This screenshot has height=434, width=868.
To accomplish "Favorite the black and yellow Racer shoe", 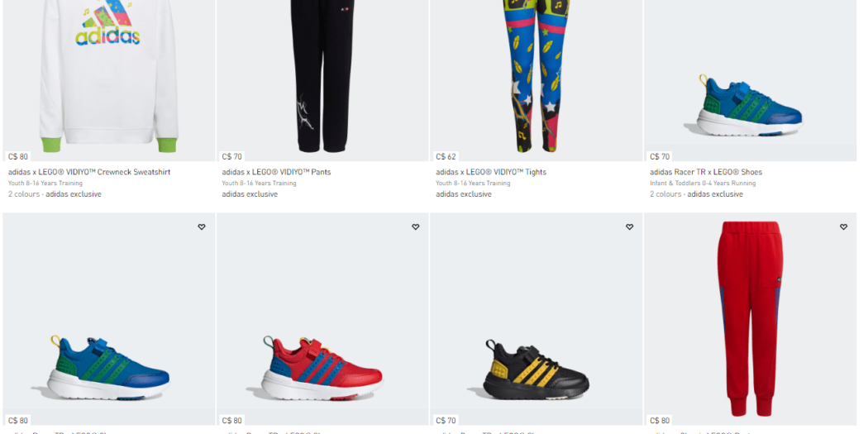I will tap(629, 227).
